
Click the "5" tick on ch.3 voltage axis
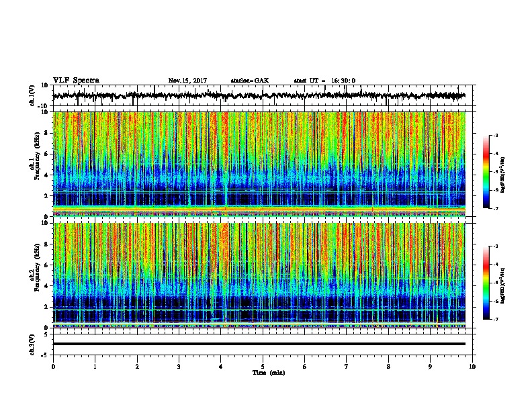[x=46, y=334]
